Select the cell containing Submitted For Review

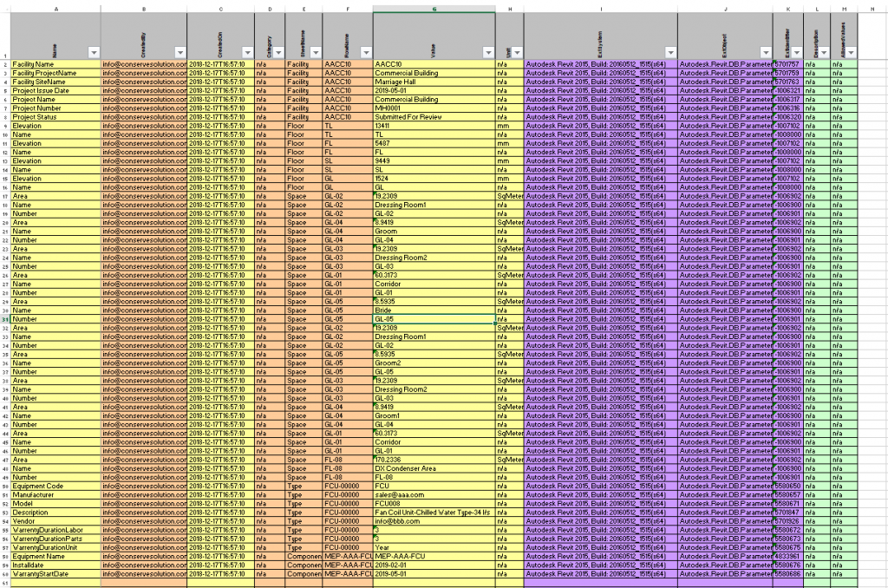pyautogui.click(x=434, y=117)
